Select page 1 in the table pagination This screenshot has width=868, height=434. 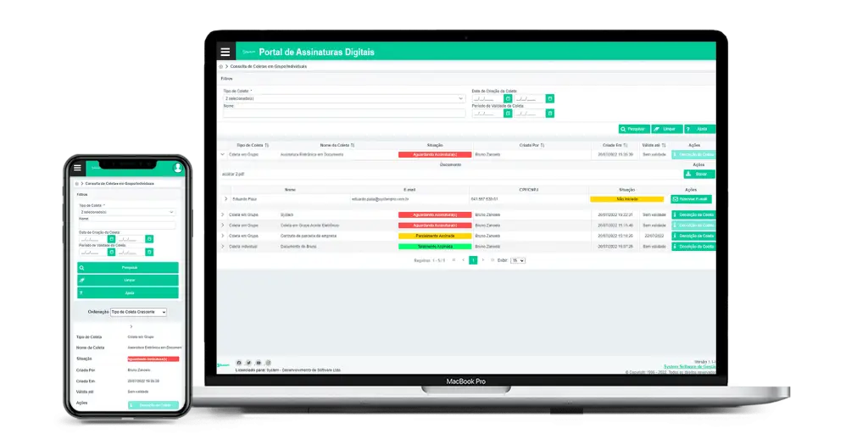point(473,260)
